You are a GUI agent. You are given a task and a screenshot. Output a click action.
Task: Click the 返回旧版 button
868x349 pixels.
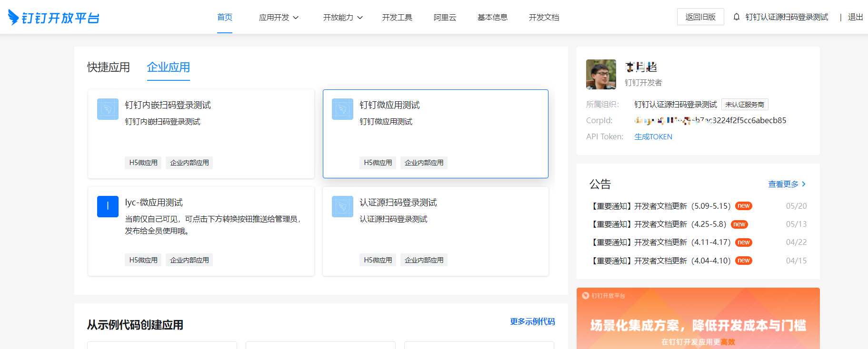[700, 17]
